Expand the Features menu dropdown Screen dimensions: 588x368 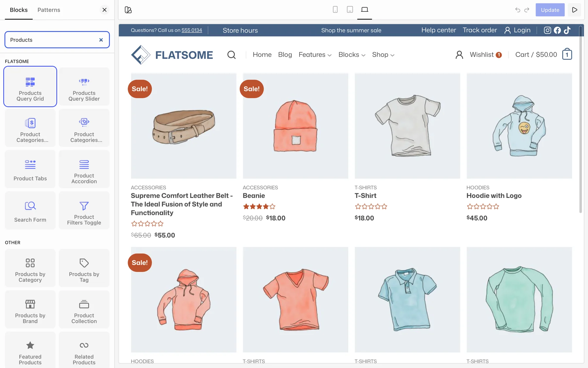tap(315, 55)
